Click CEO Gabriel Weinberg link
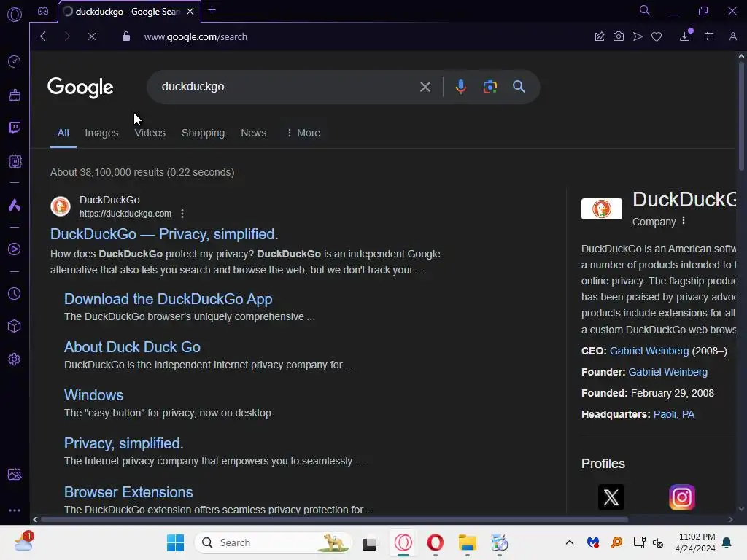The image size is (747, 560). 649,351
